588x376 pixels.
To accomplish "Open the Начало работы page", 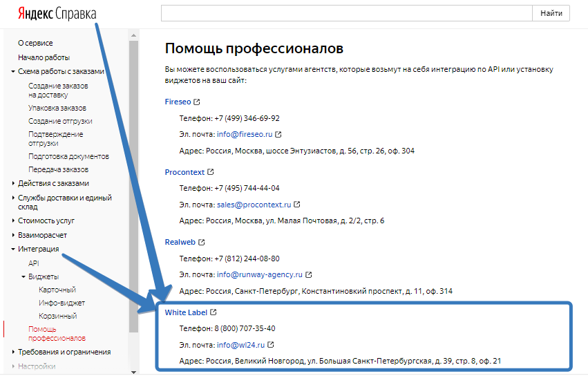I will pyautogui.click(x=44, y=57).
